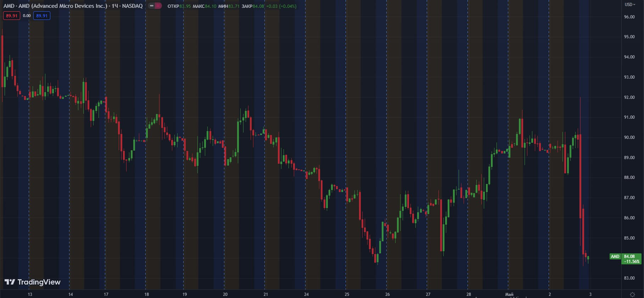Image resolution: width=644 pixels, height=298 pixels.
Task: Click the 92.00 price axis label
Action: [629, 97]
